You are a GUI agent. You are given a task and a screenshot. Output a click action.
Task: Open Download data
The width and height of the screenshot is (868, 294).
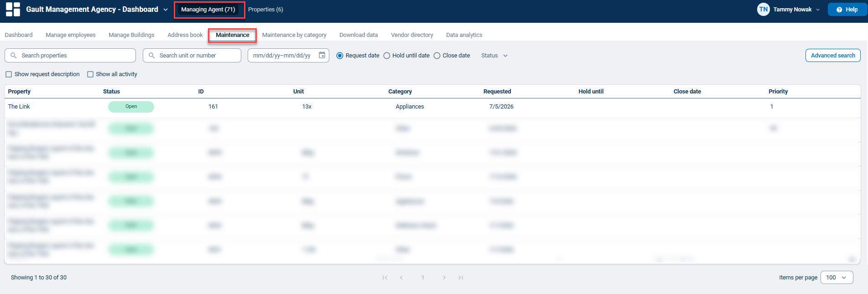359,35
